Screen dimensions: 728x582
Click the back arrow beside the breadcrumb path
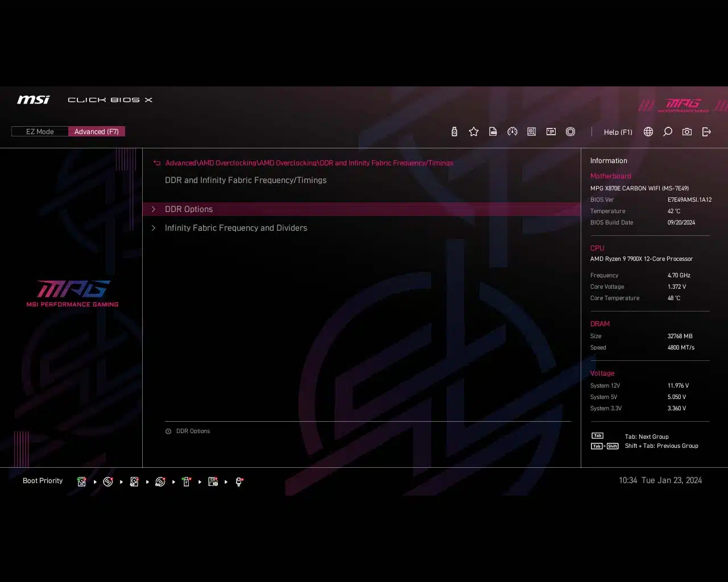(x=157, y=163)
